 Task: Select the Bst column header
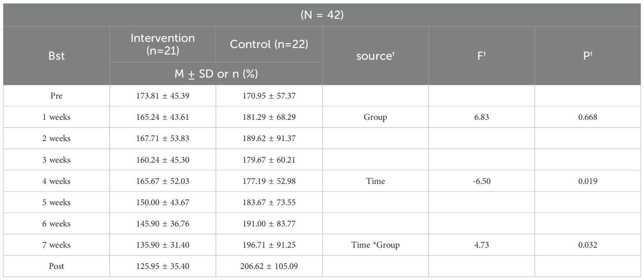56,56
